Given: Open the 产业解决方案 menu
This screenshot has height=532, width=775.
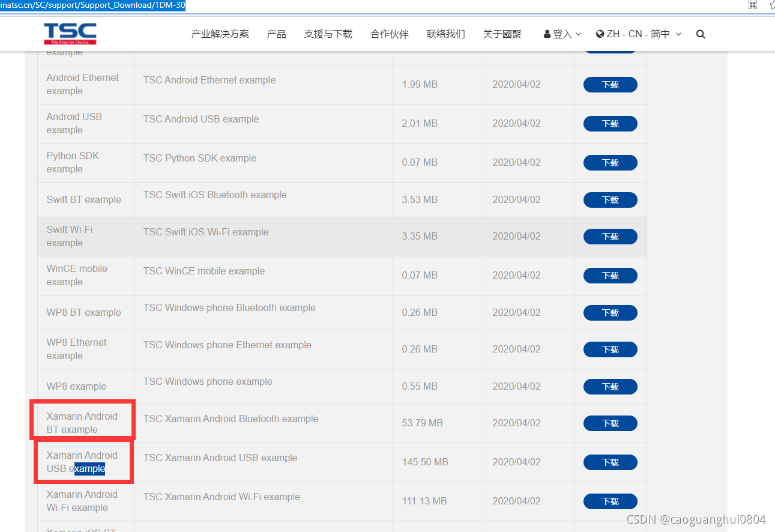Looking at the screenshot, I should point(220,34).
